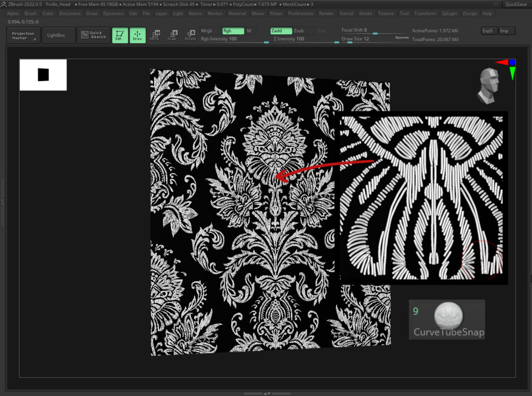Open the Brush menu
Image resolution: width=532 pixels, height=396 pixels.
pyautogui.click(x=30, y=14)
